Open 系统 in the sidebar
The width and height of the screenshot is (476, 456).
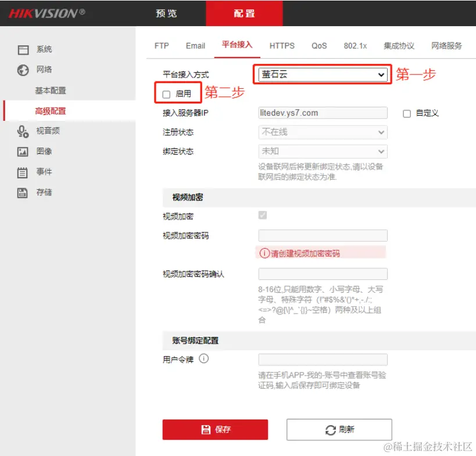pyautogui.click(x=44, y=49)
